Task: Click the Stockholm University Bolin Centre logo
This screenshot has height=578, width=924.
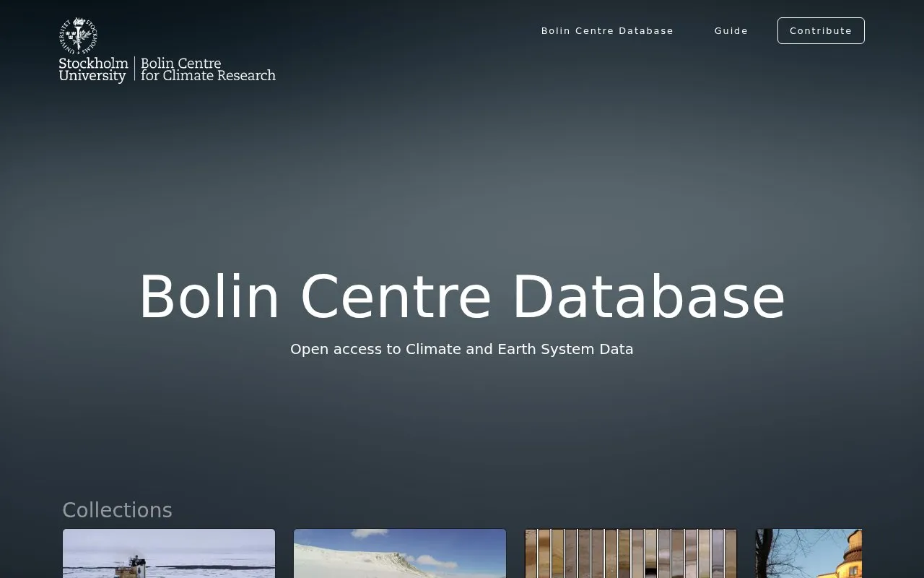Action: tap(167, 51)
